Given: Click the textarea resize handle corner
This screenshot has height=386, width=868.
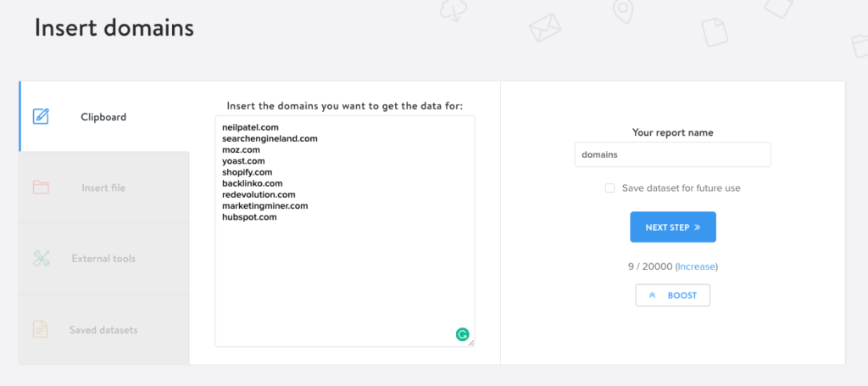Looking at the screenshot, I should pos(471,344).
